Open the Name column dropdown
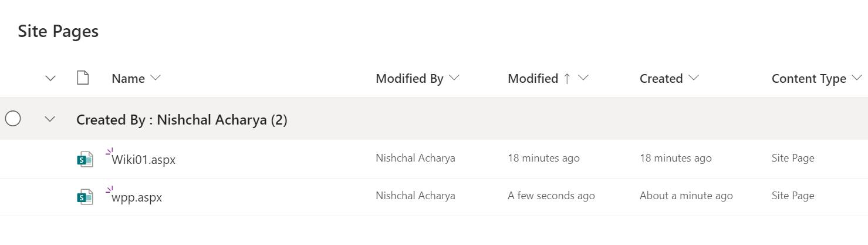 click(x=156, y=78)
